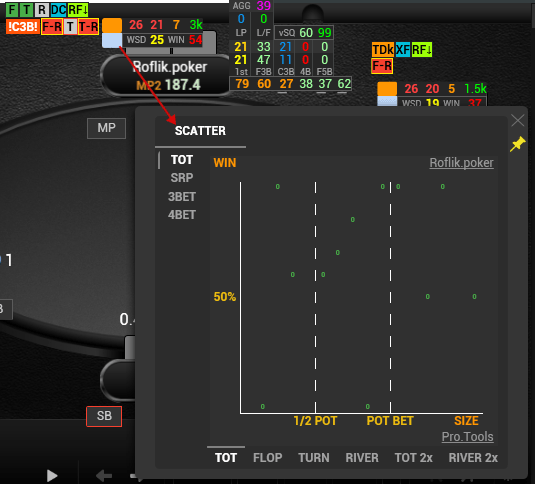Select the SRP pot type filter

click(x=182, y=178)
